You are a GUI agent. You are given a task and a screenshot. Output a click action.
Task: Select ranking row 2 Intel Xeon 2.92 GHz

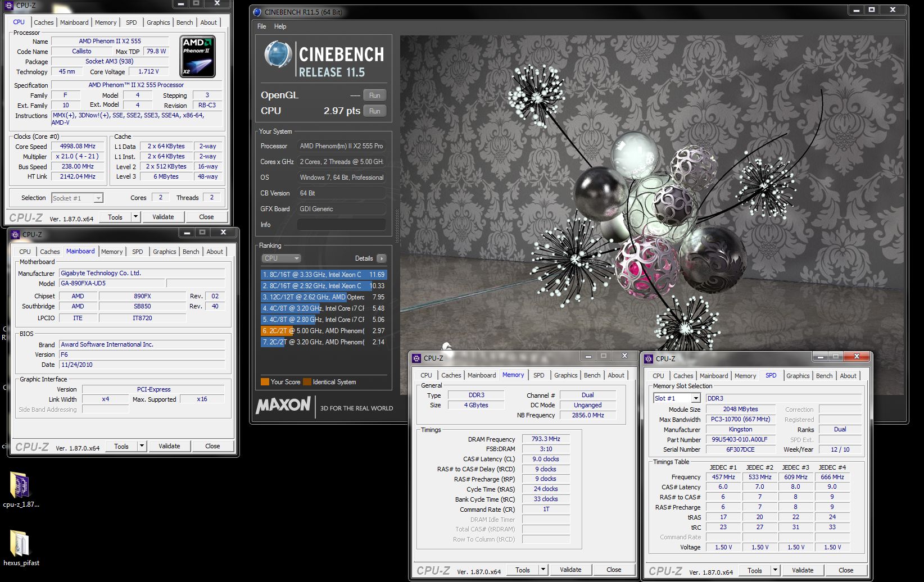(x=324, y=286)
